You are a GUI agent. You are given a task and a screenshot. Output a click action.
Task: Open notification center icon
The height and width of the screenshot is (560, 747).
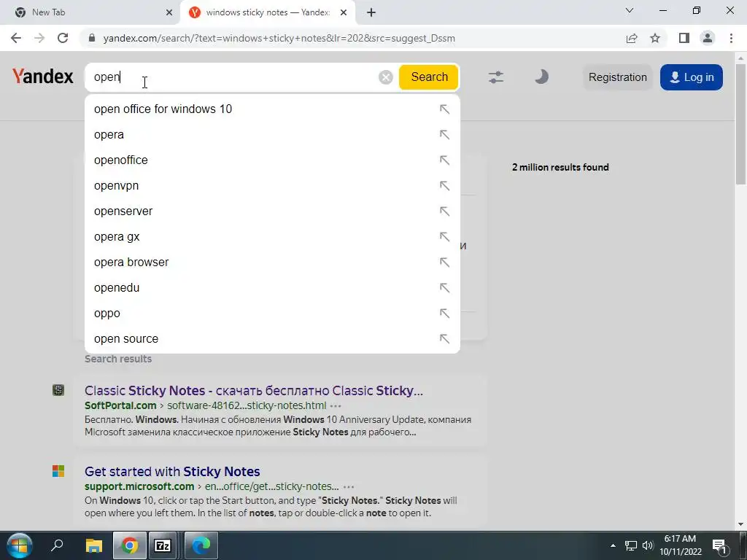(720, 545)
